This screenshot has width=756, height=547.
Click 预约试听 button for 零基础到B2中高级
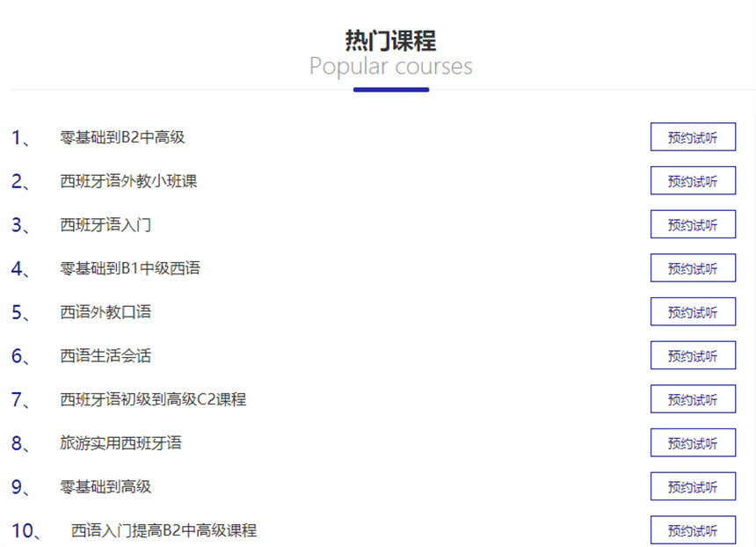(x=692, y=137)
